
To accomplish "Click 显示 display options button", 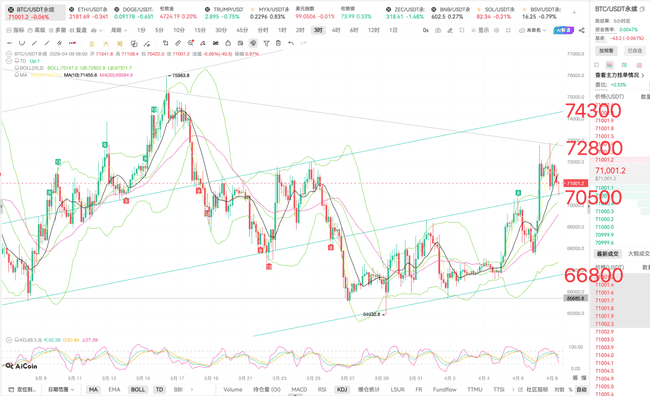I will pos(480,30).
